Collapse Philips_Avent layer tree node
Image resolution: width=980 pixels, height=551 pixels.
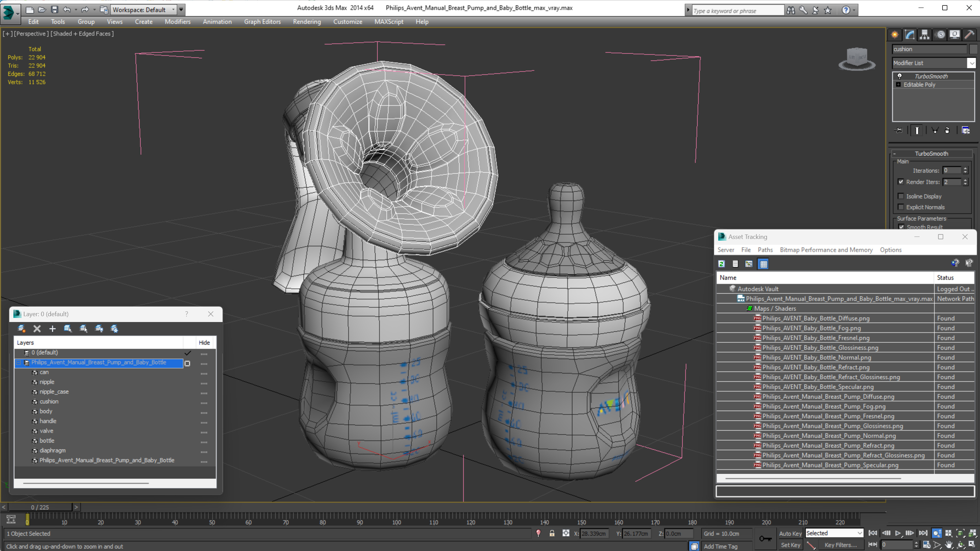(x=18, y=363)
